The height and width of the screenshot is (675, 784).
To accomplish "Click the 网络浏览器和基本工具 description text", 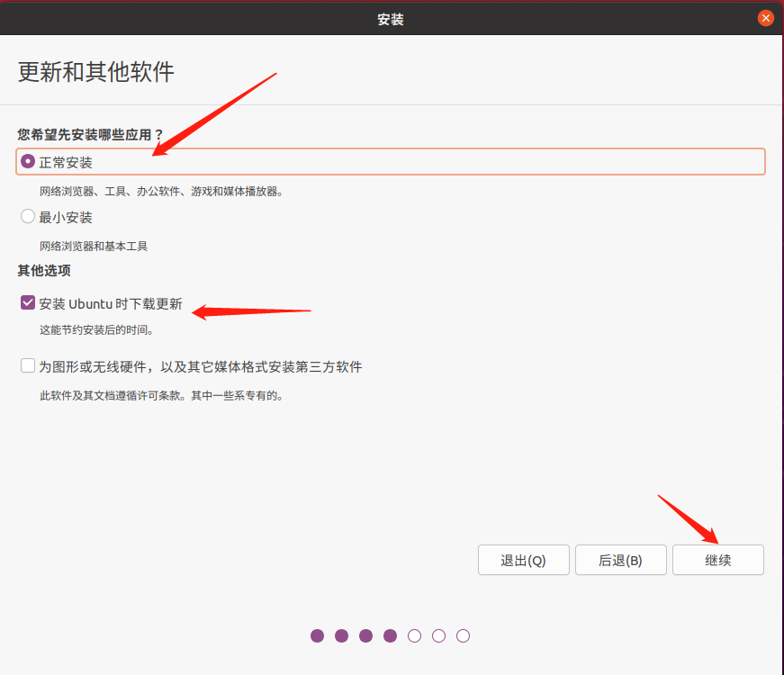I will (x=94, y=246).
